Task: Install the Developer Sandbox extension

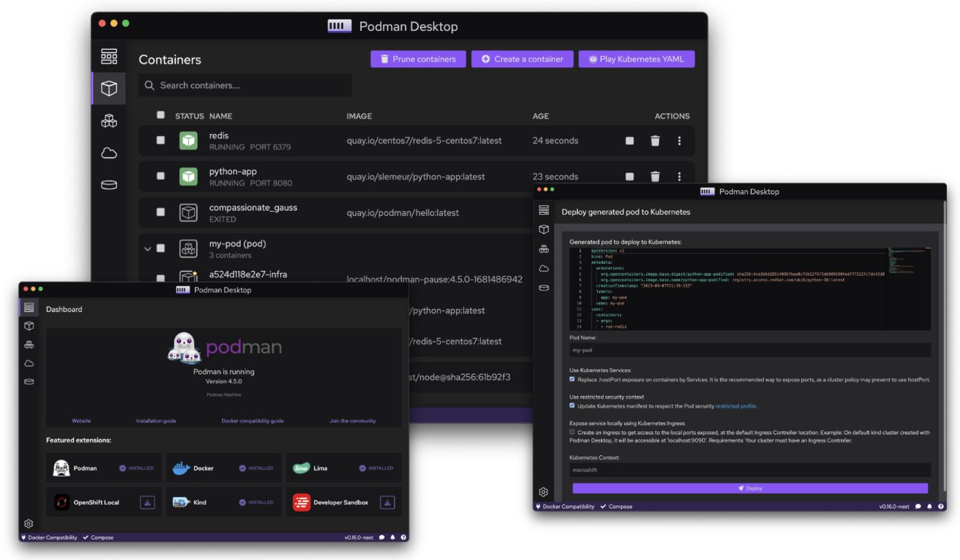Action: 388,503
